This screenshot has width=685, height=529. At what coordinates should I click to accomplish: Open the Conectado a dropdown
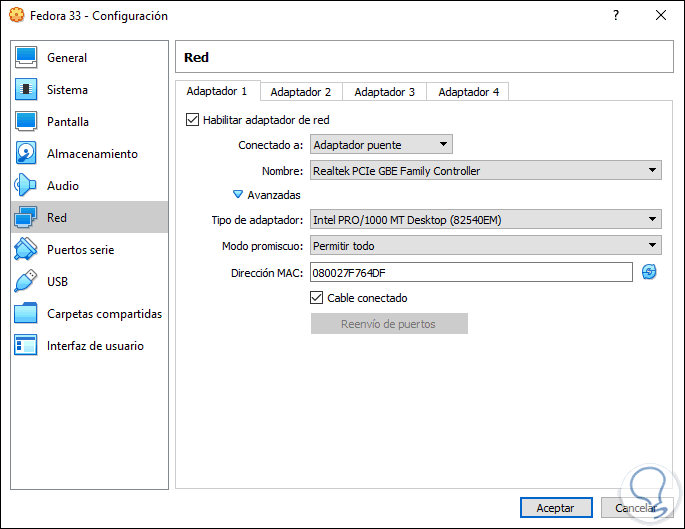coord(382,145)
